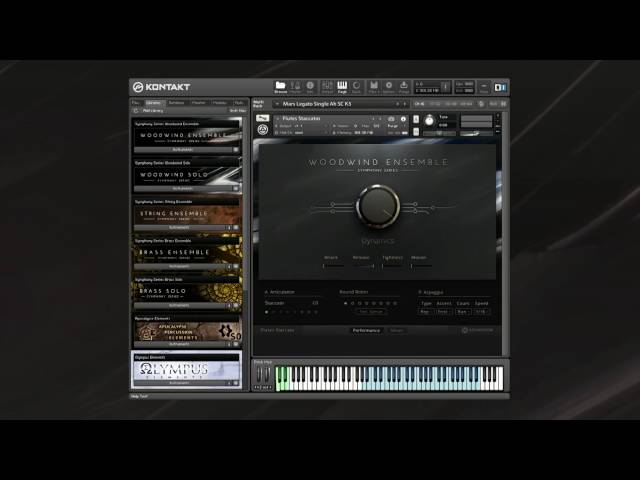Click the Quick-load icon in toolbar
The height and width of the screenshot is (480, 640).
356,87
